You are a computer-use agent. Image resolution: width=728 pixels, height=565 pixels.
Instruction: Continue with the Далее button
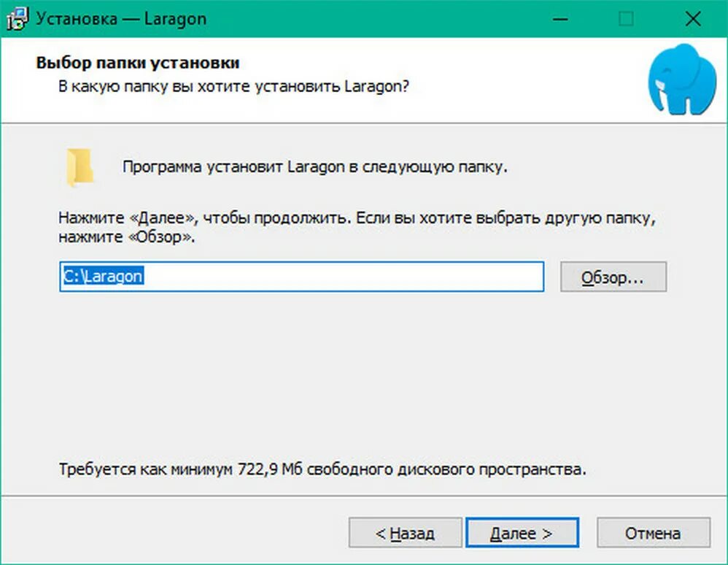522,533
